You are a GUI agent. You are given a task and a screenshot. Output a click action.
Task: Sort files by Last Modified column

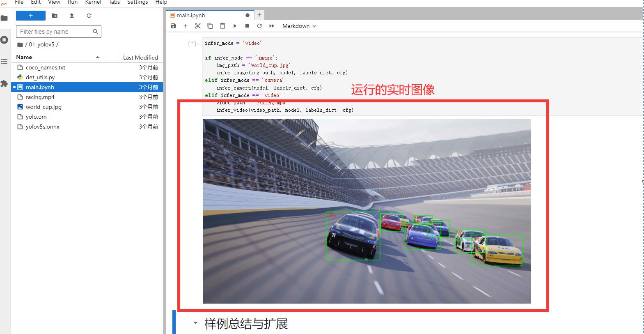pos(135,58)
